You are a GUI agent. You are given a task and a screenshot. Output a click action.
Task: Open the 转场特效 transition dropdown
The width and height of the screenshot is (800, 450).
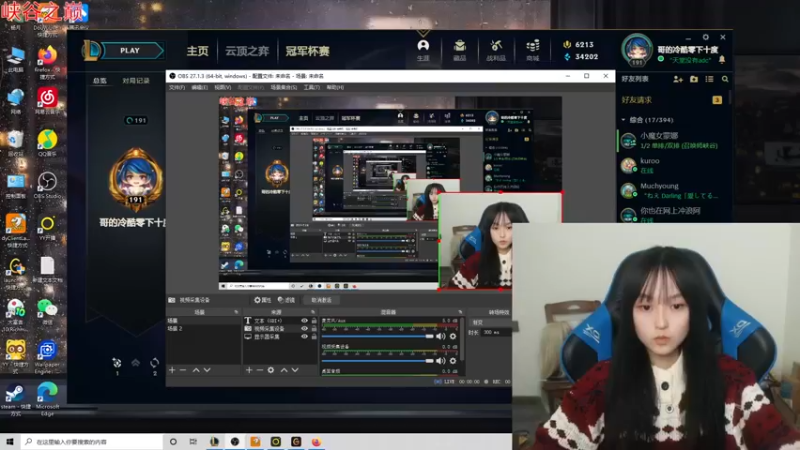tap(491, 322)
